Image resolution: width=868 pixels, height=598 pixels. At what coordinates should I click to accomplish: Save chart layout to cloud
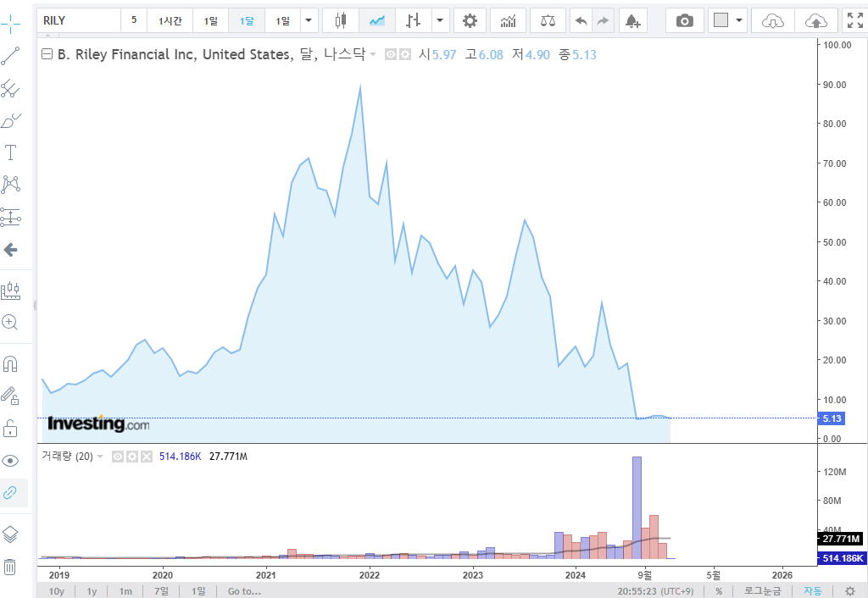pyautogui.click(x=816, y=21)
